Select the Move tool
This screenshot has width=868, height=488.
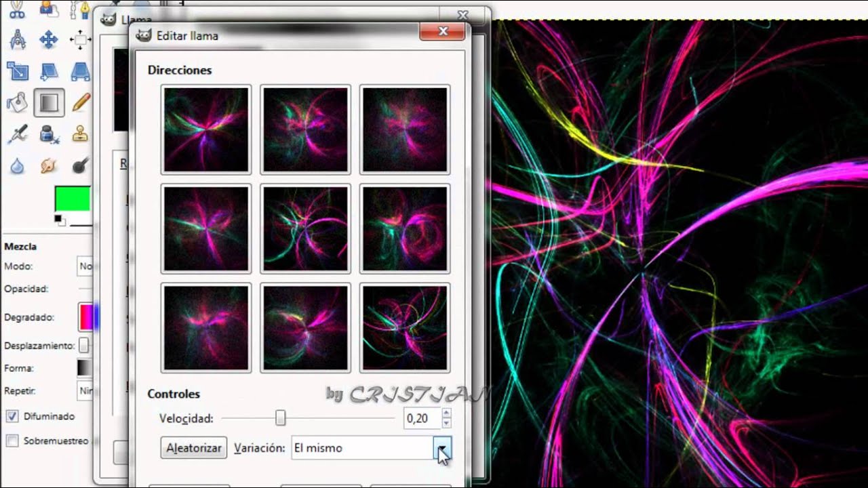49,39
